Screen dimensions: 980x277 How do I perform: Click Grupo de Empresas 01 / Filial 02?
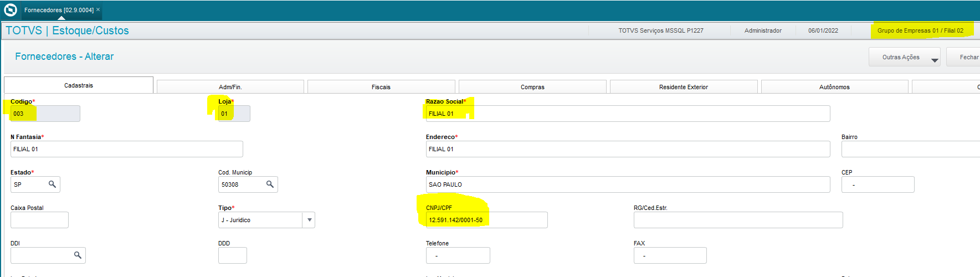click(920, 30)
